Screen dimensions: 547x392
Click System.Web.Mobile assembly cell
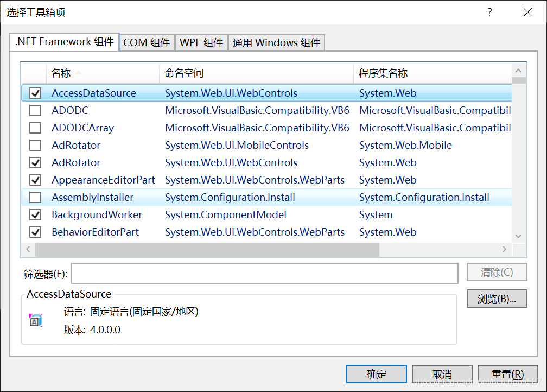pyautogui.click(x=406, y=145)
